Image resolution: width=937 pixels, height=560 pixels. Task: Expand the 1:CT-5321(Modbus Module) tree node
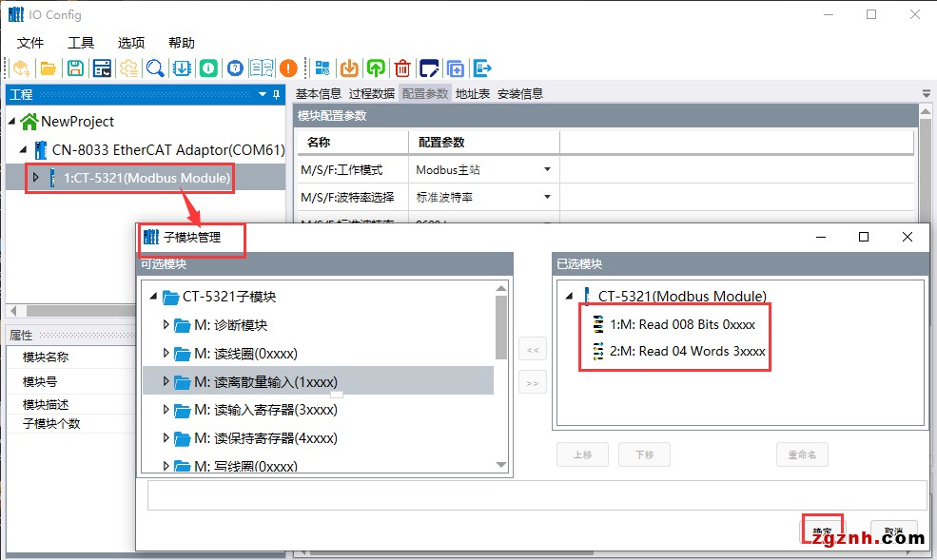point(36,178)
